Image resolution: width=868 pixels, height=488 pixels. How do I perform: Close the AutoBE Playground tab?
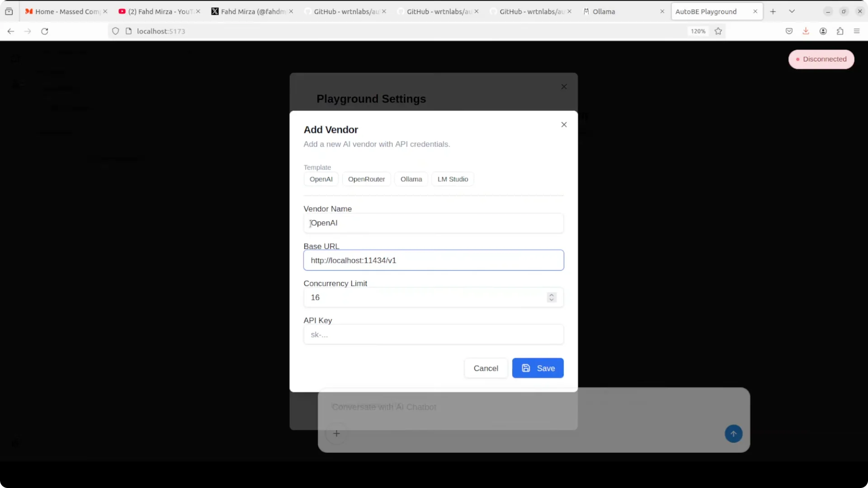(755, 12)
